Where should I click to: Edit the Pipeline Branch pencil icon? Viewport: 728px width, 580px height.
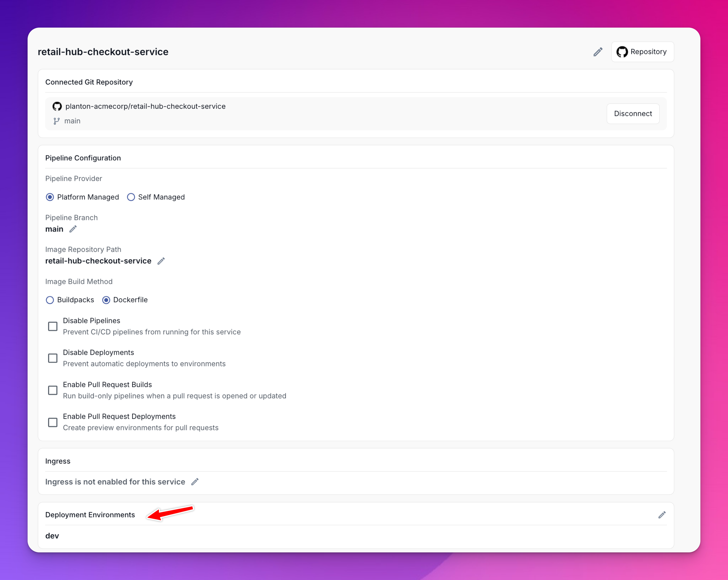pyautogui.click(x=73, y=229)
